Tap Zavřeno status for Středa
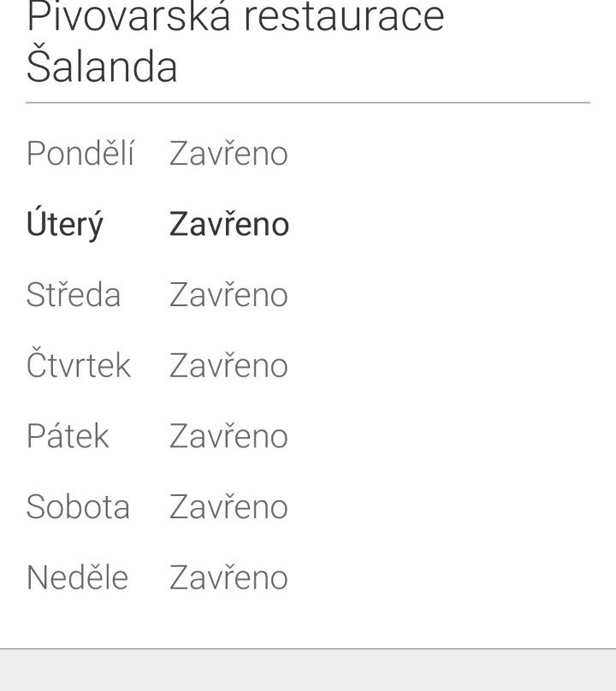Viewport: 616px width, 691px height. point(228,295)
